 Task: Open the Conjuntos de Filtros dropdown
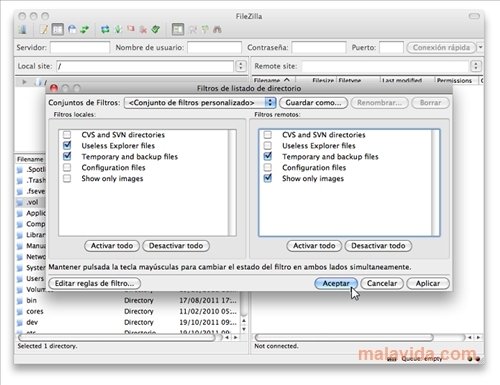pos(200,103)
